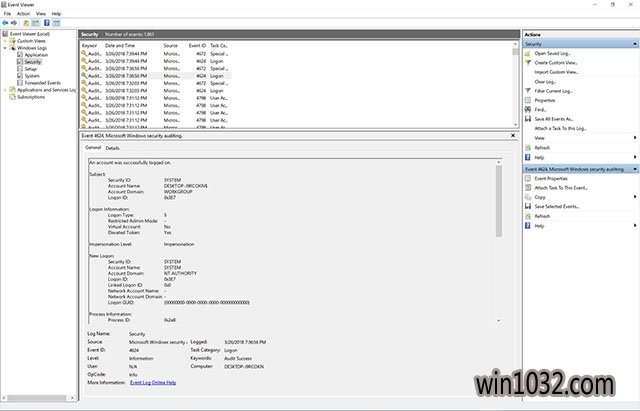Viewport: 640px width, 411px height.
Task: Click the event description vertical scrollbar
Action: [x=499, y=200]
